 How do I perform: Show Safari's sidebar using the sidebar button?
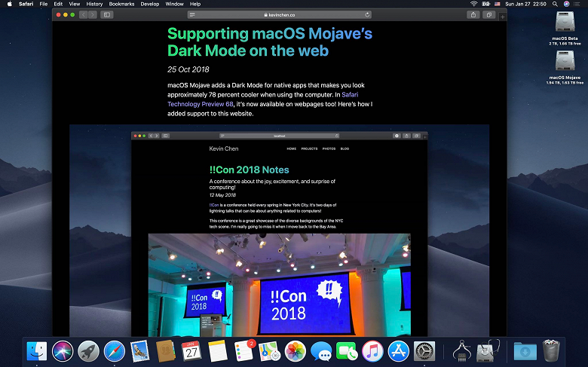107,15
